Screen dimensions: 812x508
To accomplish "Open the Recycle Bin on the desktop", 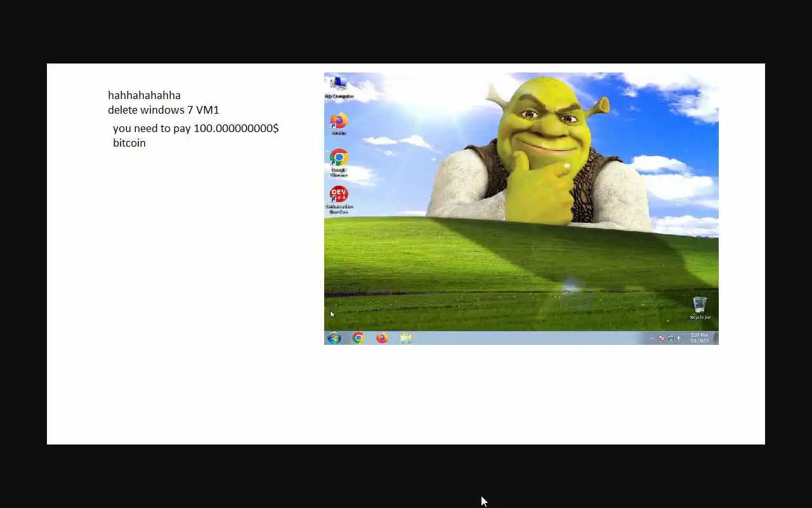I will [x=700, y=308].
